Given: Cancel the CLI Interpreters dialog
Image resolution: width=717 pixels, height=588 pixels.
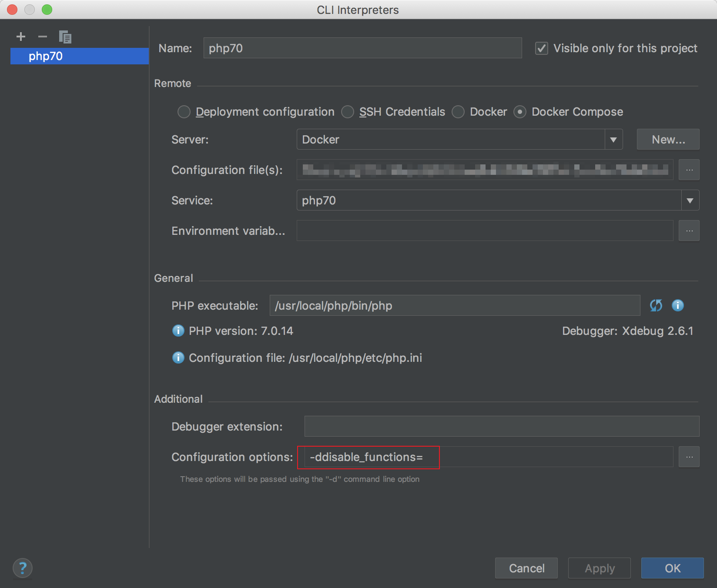Looking at the screenshot, I should (526, 568).
